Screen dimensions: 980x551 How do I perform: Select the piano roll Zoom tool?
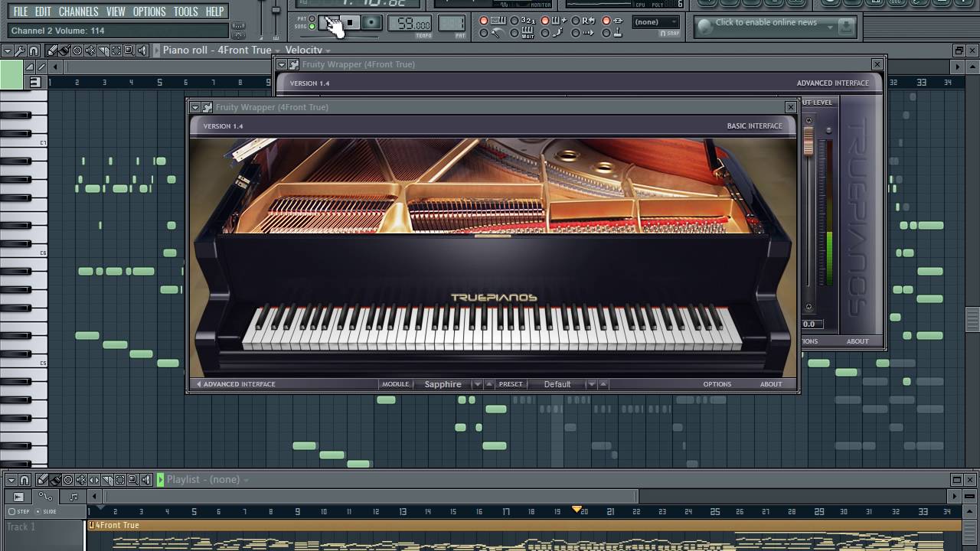coord(129,51)
